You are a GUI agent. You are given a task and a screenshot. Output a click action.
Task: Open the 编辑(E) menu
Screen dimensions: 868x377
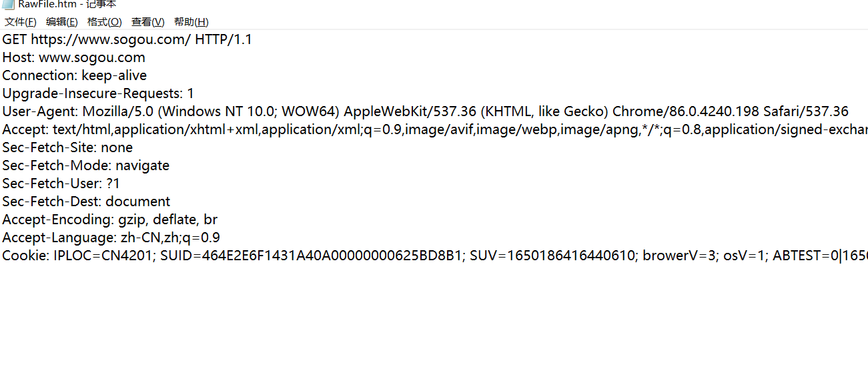62,22
